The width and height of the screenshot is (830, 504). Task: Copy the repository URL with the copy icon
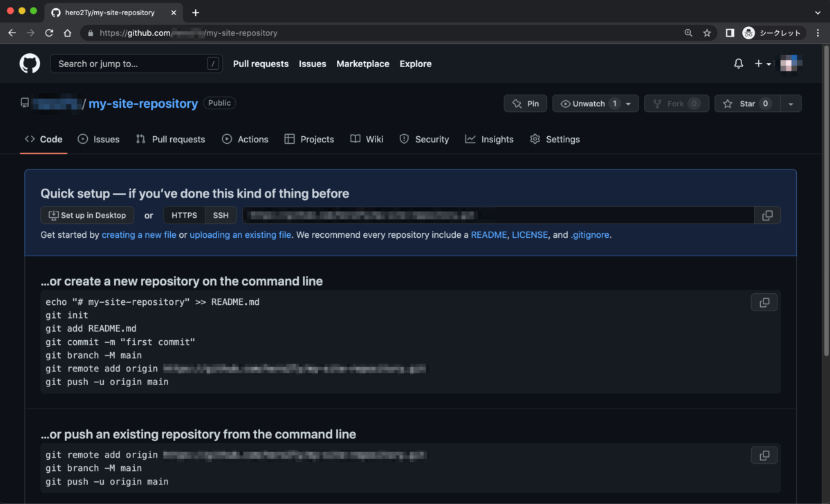coord(768,215)
